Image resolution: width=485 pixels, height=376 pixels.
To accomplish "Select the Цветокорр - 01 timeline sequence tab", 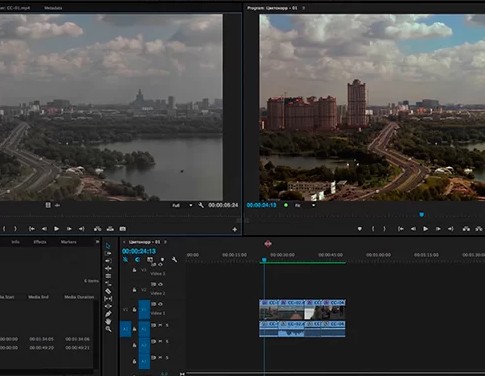I will tap(144, 242).
